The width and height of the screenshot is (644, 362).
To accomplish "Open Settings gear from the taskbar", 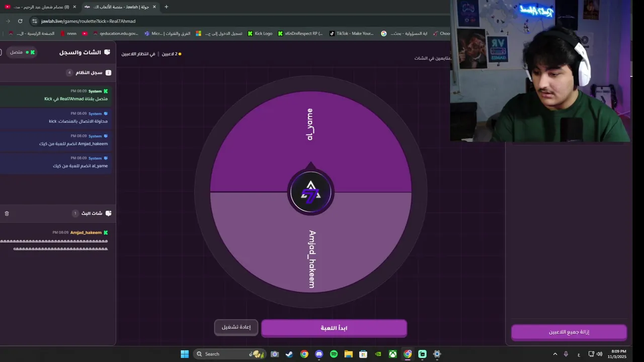I will click(x=437, y=354).
